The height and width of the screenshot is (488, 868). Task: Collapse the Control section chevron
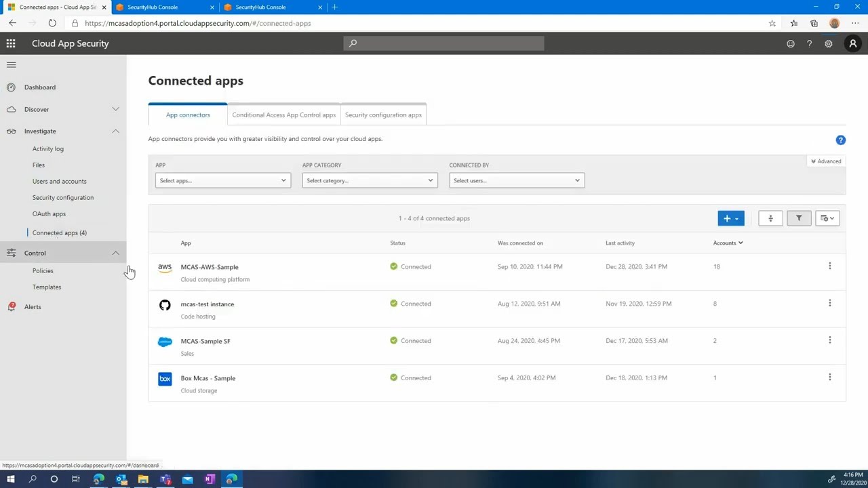click(x=115, y=253)
